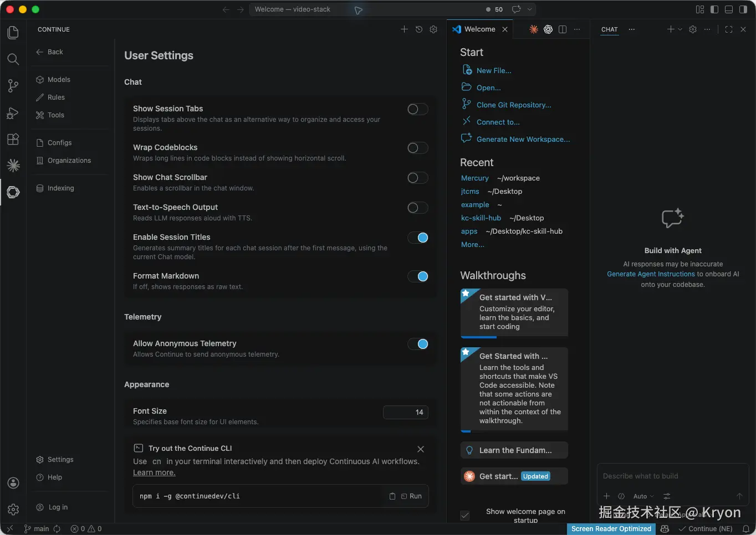
Task: Expand the chevron next to the title bar chat icon
Action: coord(529,9)
